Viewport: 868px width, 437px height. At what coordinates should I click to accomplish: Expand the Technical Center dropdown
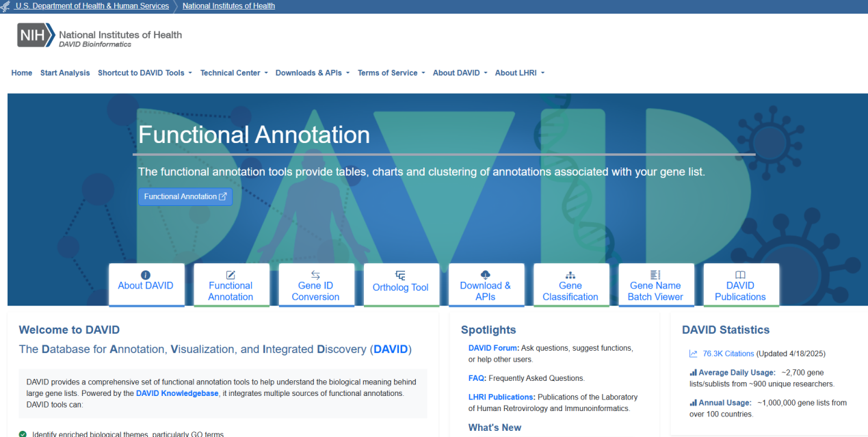click(x=234, y=73)
